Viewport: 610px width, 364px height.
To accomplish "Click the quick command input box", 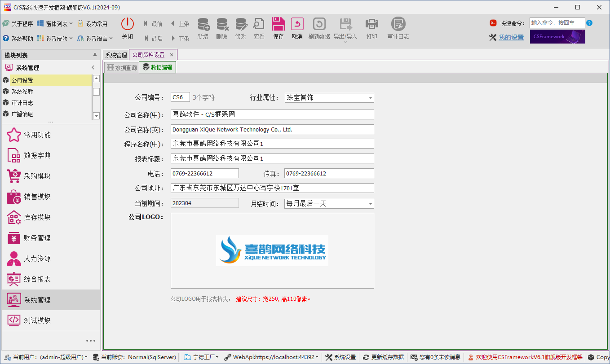I will point(557,23).
